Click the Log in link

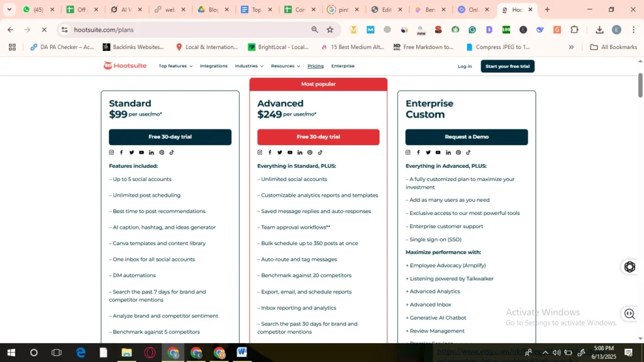(x=465, y=66)
